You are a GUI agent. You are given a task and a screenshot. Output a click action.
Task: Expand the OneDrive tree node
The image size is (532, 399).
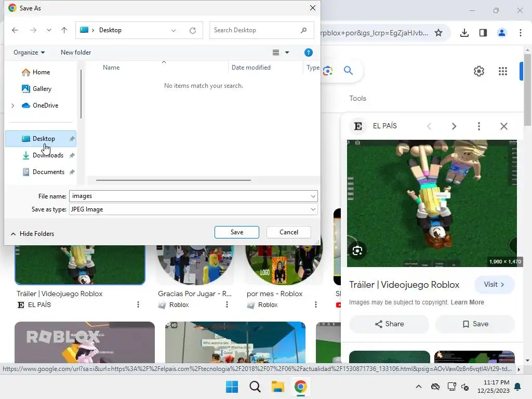point(13,105)
